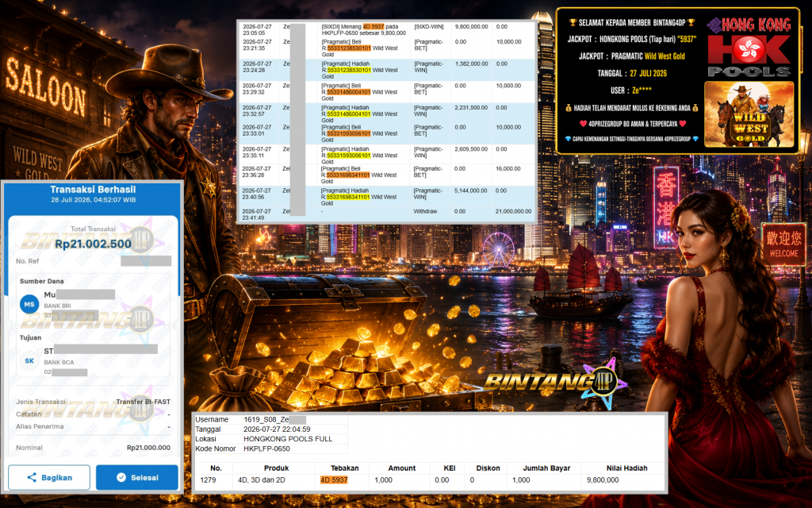The image size is (812, 508).
Task: Click the 'No. Ref' label
Action: [x=28, y=261]
